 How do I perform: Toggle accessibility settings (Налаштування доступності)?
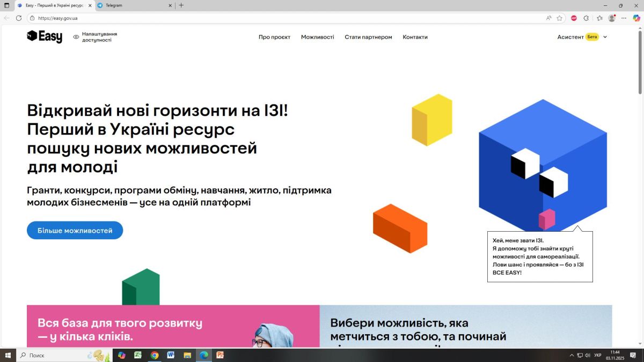96,37
